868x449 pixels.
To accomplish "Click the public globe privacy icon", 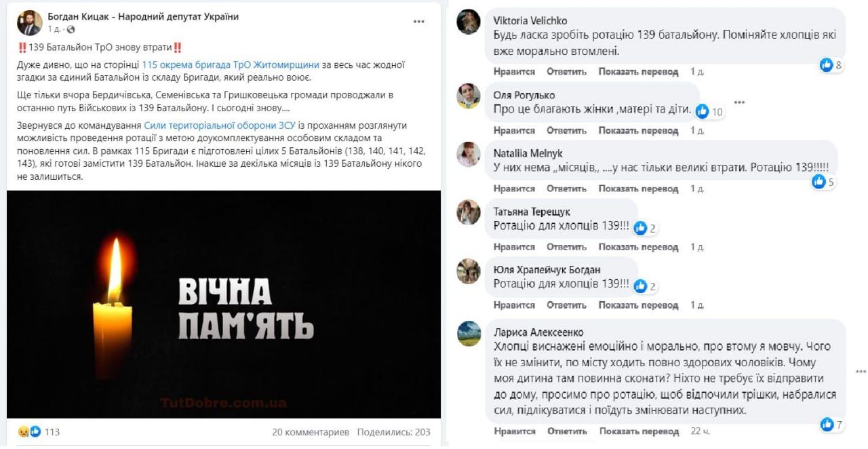I will [x=71, y=30].
